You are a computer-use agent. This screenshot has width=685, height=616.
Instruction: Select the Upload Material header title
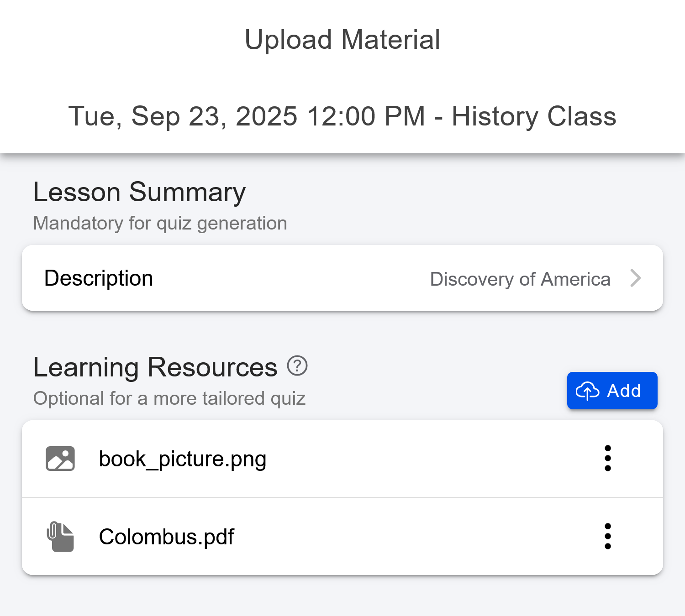[x=342, y=39]
